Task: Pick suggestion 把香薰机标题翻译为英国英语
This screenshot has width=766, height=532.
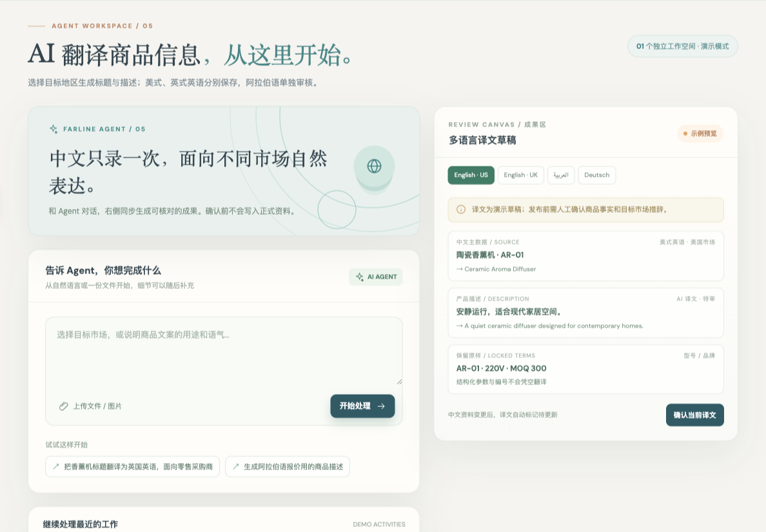Action: (132, 466)
